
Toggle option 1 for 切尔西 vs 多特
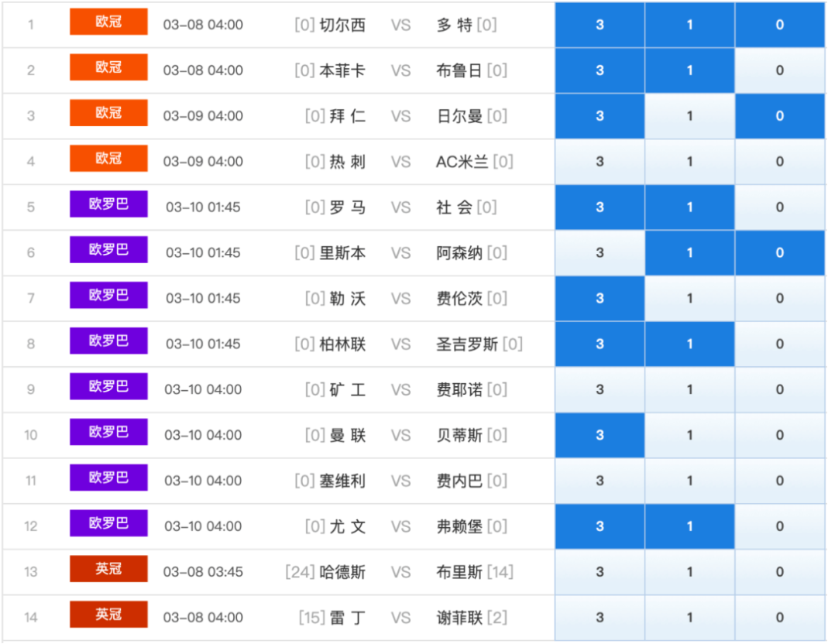click(689, 25)
